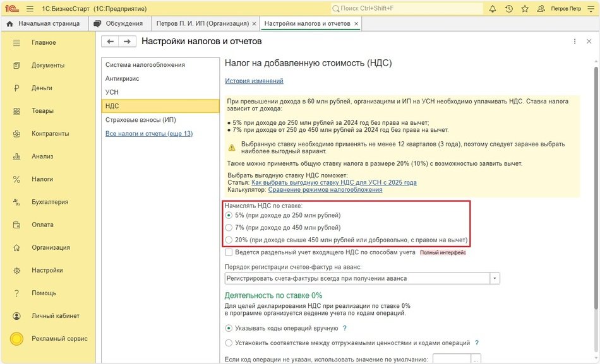The width and height of the screenshot is (600, 364).
Task: Click the forward navigation arrow
Action: tap(127, 42)
